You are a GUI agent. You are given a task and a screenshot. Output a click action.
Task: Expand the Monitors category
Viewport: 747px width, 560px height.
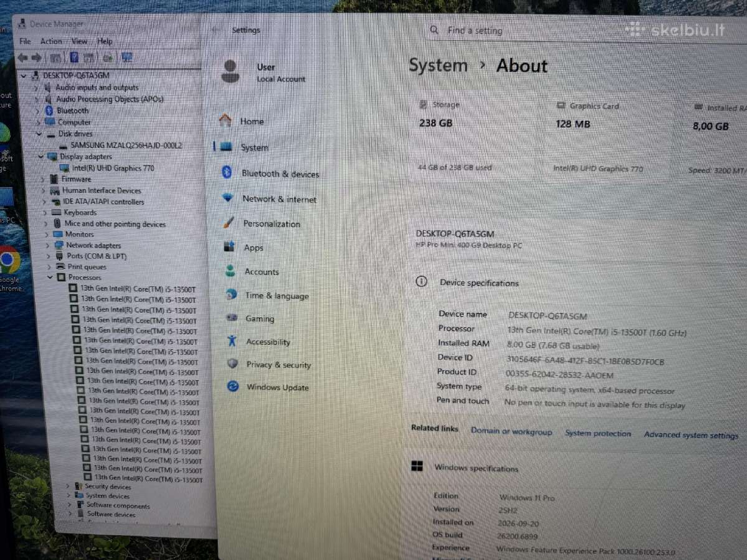click(46, 235)
